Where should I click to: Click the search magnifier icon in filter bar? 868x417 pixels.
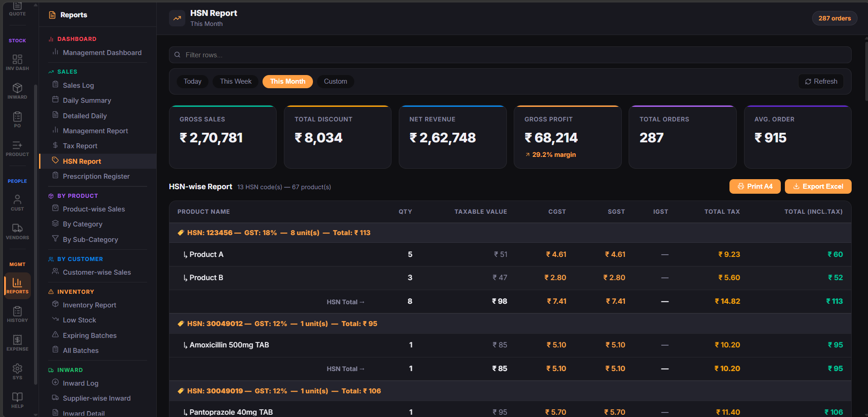(x=178, y=55)
